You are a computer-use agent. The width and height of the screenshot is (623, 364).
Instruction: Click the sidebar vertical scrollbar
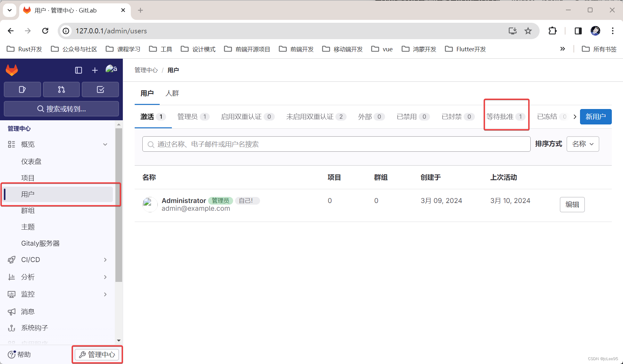click(119, 205)
